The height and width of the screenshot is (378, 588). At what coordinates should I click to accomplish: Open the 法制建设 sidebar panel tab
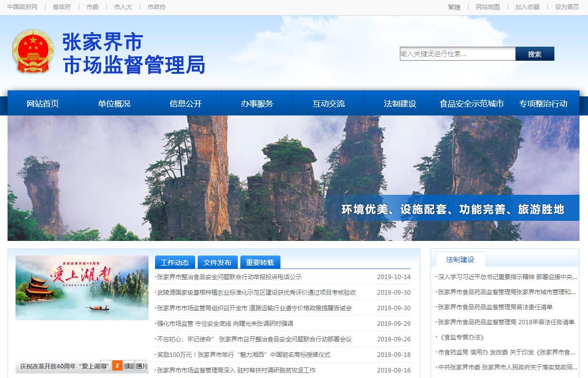[x=460, y=260]
